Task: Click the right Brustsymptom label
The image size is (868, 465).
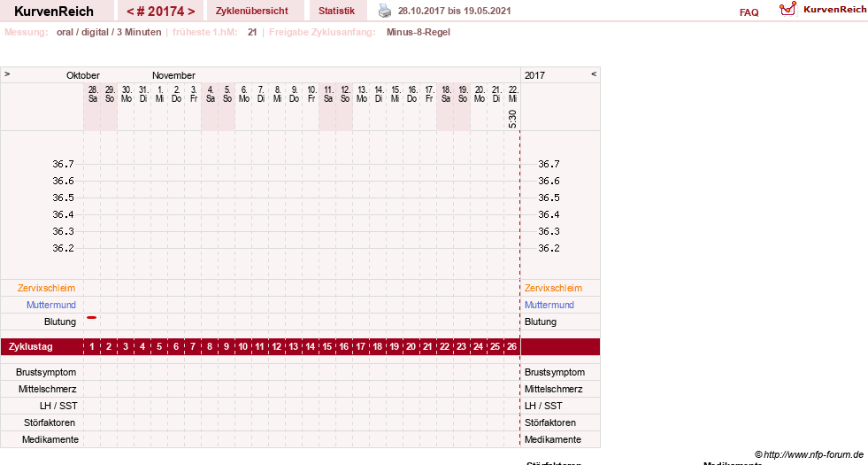Action: [555, 373]
